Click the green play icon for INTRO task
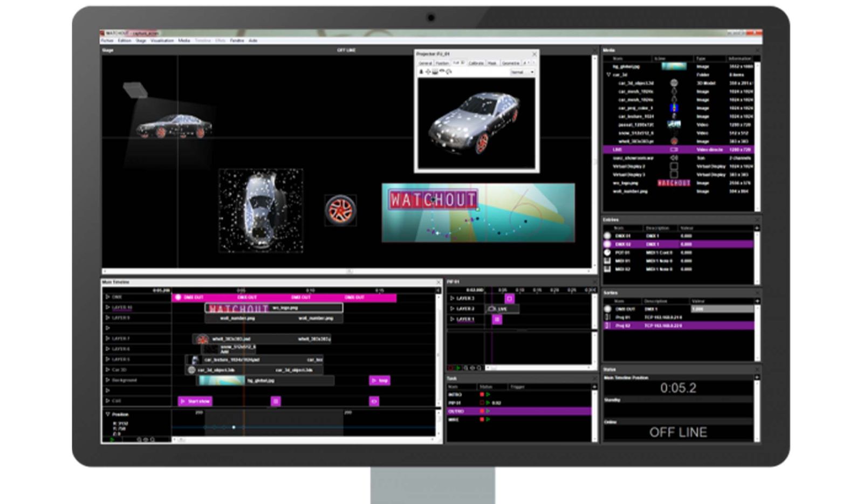The width and height of the screenshot is (863, 504). pyautogui.click(x=488, y=395)
